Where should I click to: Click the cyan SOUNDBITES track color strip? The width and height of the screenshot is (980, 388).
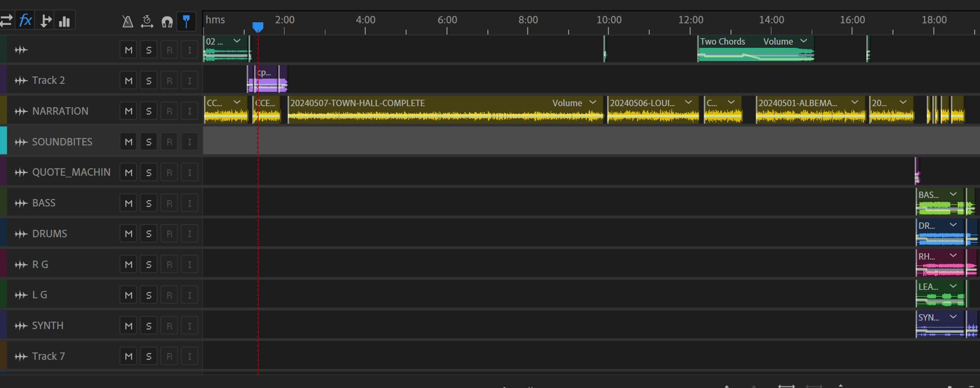3,141
